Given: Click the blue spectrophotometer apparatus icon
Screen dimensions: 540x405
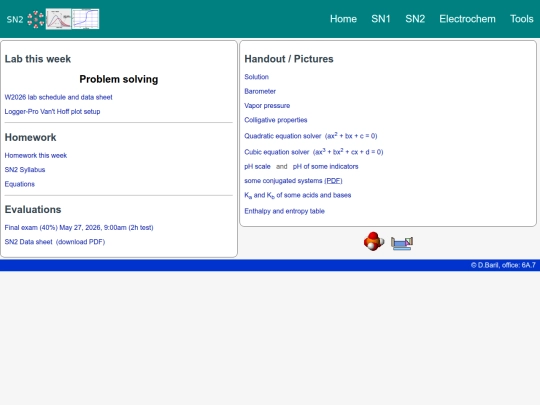Looking at the screenshot, I should [402, 243].
